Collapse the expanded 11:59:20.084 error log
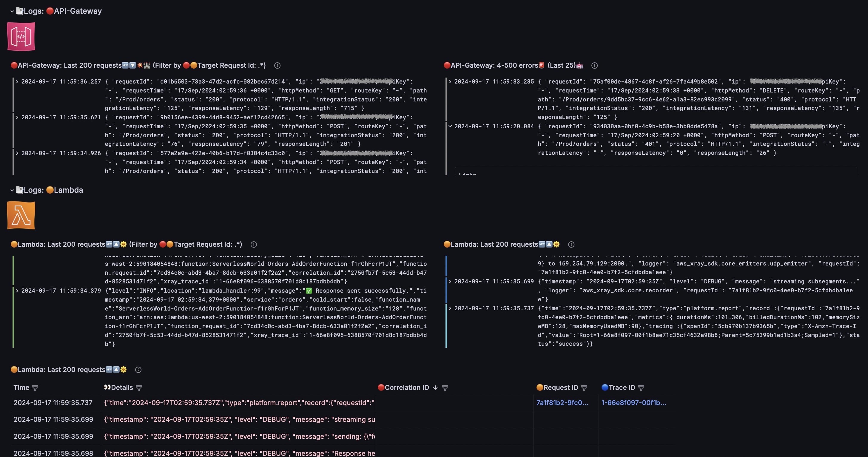Screen dimensions: 868x457 450,126
